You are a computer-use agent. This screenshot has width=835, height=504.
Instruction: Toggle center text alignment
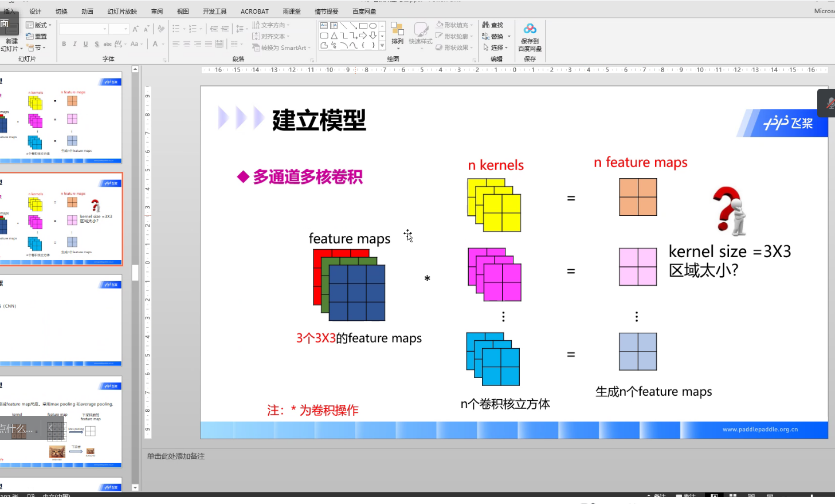(x=187, y=44)
